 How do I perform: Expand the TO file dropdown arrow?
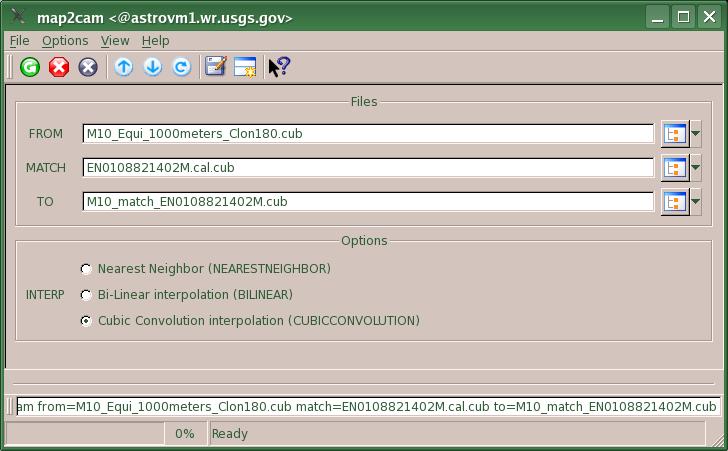[696, 202]
